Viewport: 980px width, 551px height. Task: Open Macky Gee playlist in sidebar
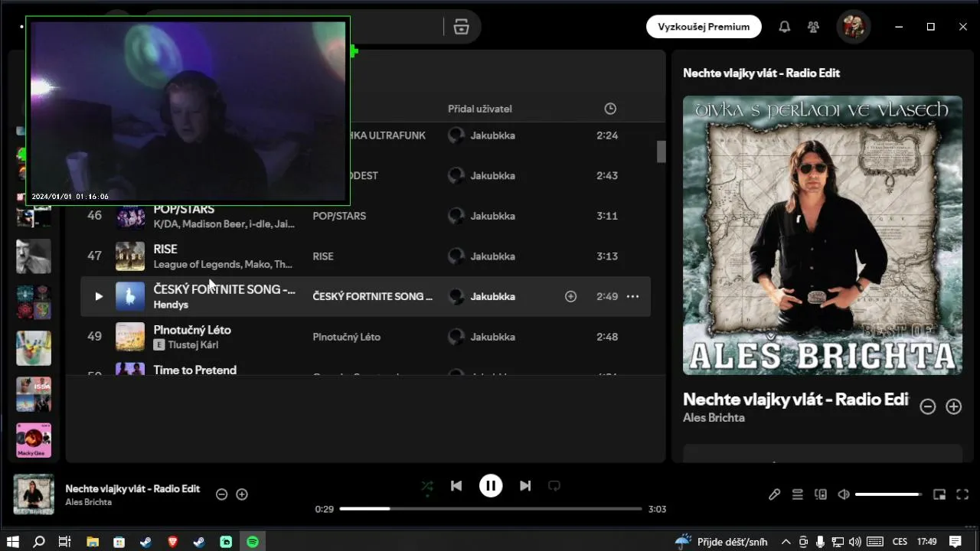point(34,440)
